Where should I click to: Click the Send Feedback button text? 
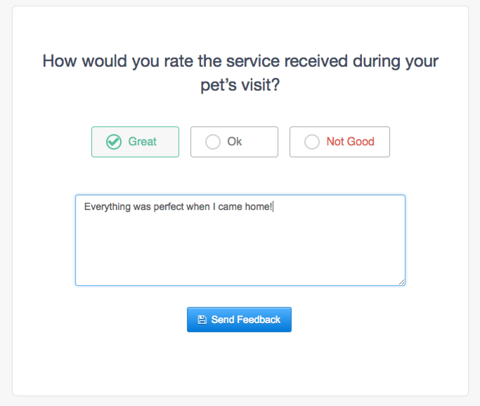pyautogui.click(x=246, y=320)
